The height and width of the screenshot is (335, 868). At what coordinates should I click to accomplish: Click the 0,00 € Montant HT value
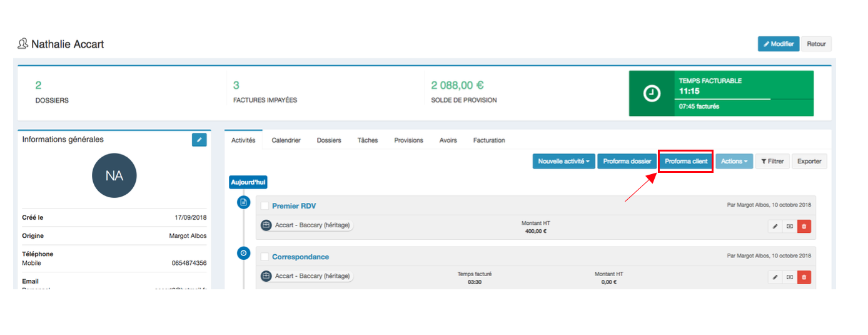pos(609,282)
